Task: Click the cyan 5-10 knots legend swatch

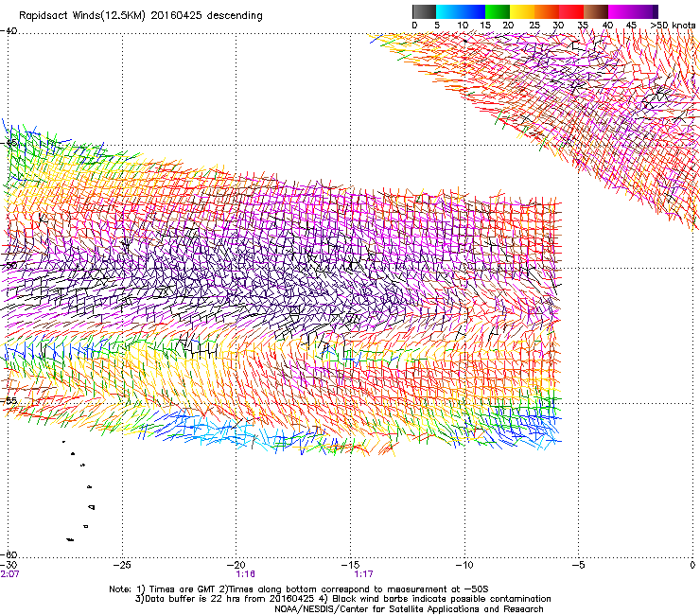Action: pos(448,11)
